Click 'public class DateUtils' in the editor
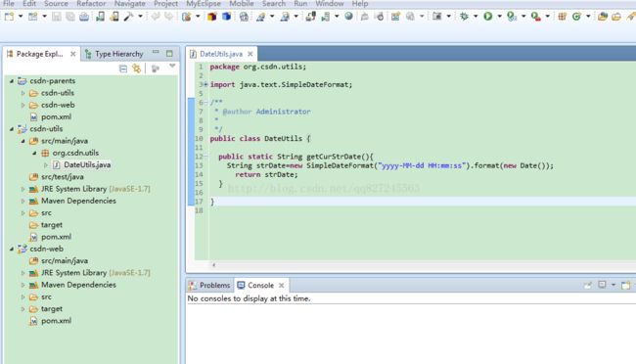 [256, 138]
